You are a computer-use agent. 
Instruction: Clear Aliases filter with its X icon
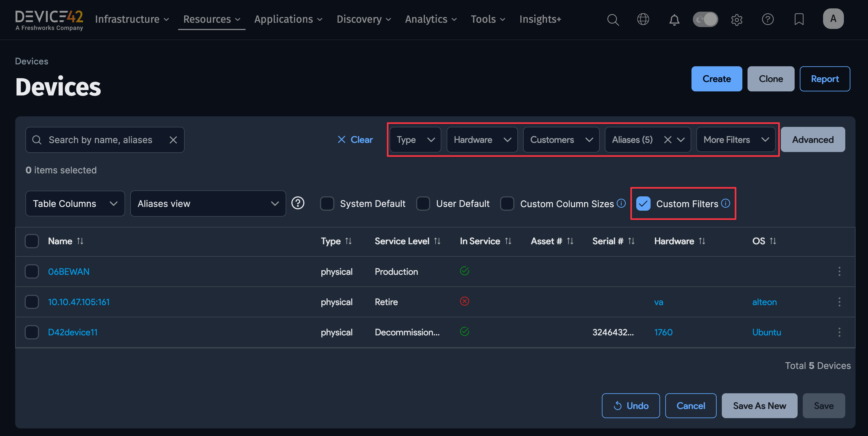pos(667,140)
